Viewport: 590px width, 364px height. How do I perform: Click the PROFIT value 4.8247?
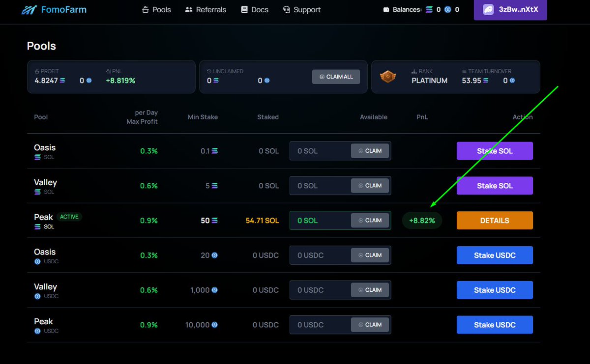point(46,81)
